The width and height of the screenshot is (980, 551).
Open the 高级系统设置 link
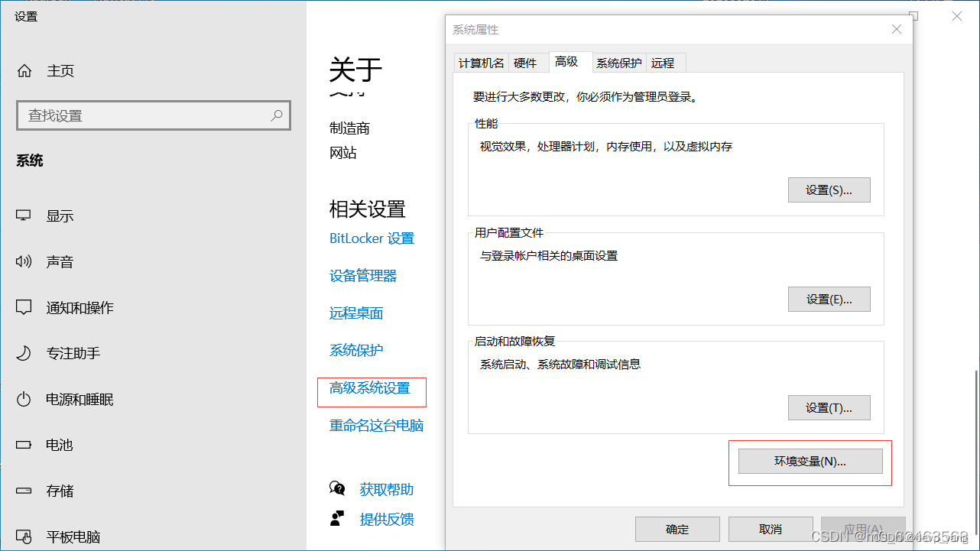click(370, 388)
